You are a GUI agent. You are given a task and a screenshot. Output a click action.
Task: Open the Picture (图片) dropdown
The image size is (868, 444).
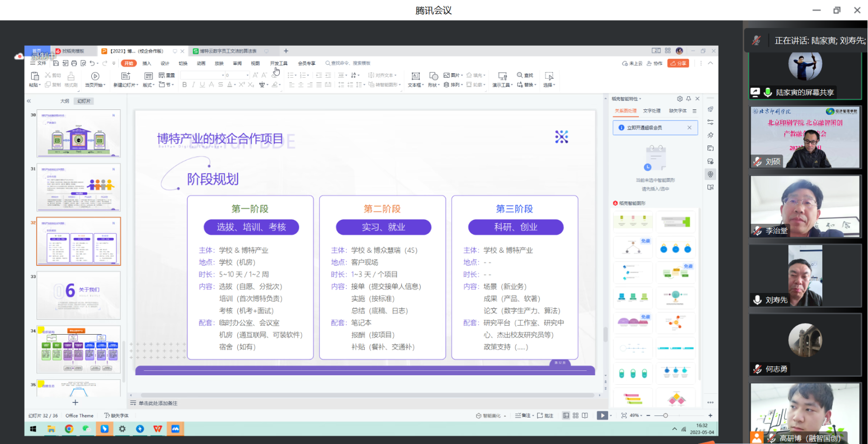click(x=453, y=75)
